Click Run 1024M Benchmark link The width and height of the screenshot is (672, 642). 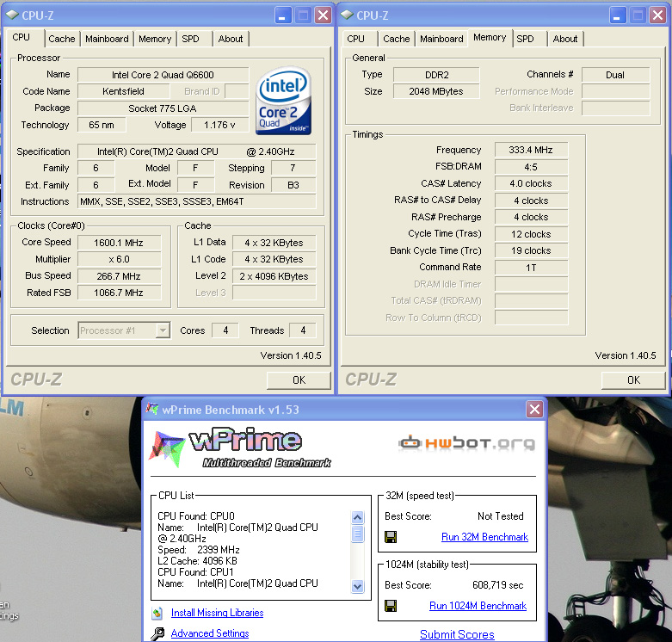(x=478, y=606)
